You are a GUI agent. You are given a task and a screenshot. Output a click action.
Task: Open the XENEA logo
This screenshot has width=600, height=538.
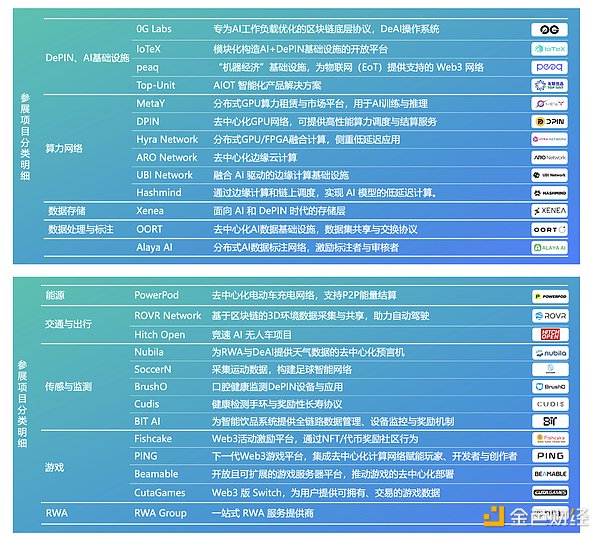[x=549, y=211]
